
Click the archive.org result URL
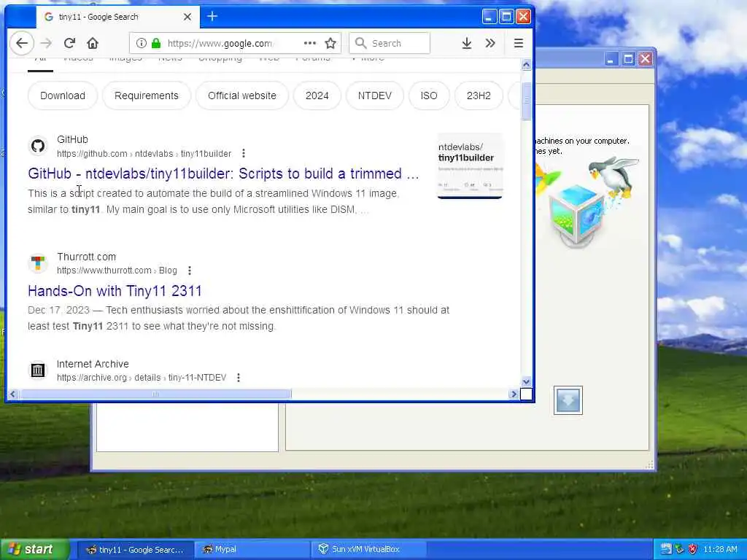click(x=142, y=378)
